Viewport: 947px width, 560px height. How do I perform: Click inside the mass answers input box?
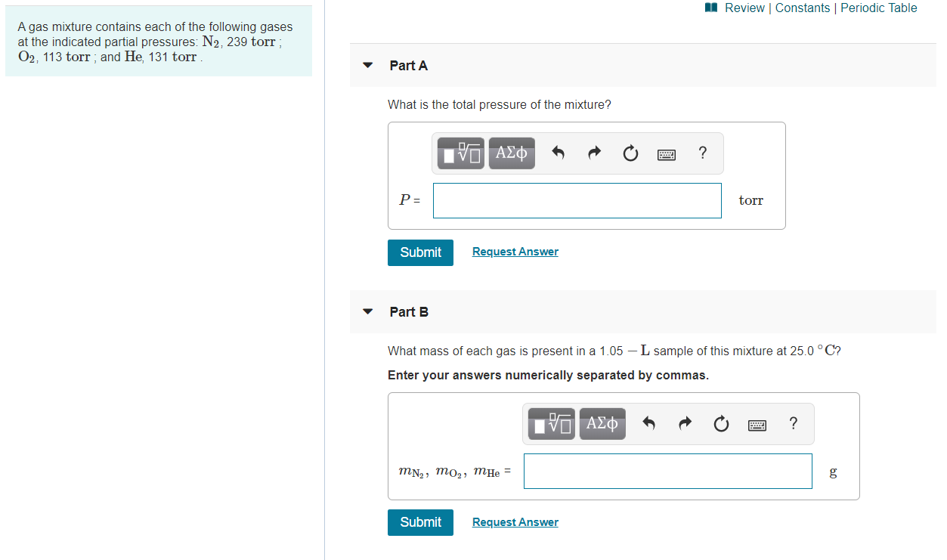pos(667,471)
